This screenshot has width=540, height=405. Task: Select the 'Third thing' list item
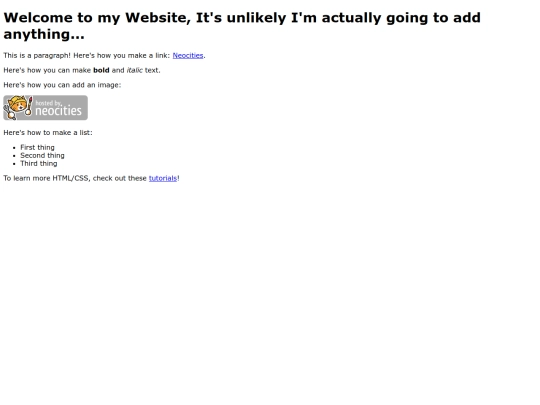pos(39,164)
